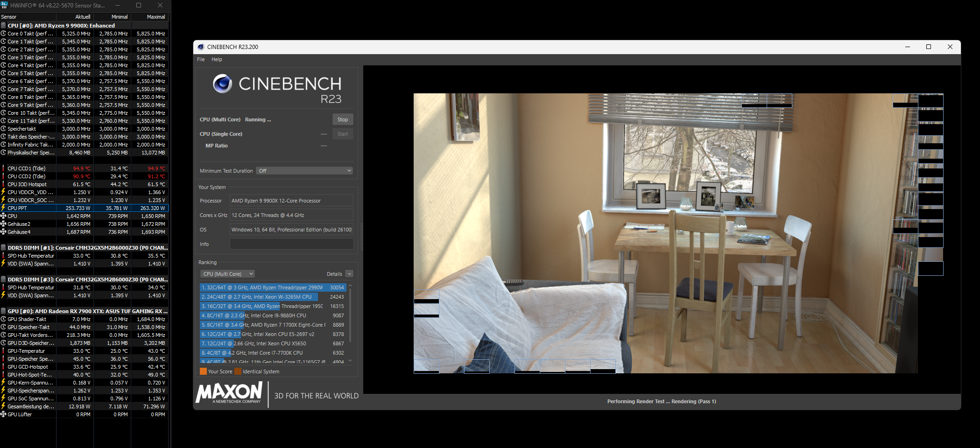The image size is (980, 448).
Task: Click the OS field showing Windows 10
Action: pyautogui.click(x=291, y=230)
